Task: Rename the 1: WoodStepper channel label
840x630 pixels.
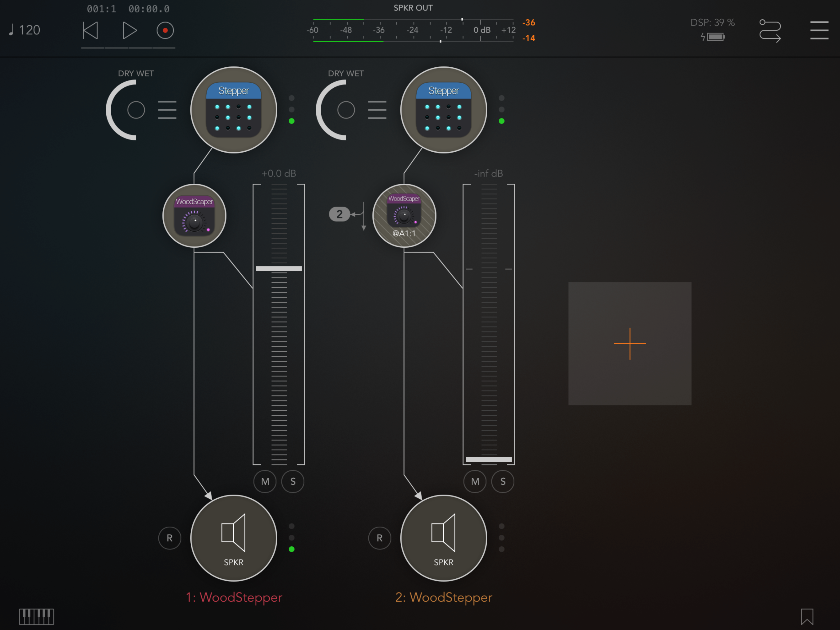Action: click(x=234, y=597)
